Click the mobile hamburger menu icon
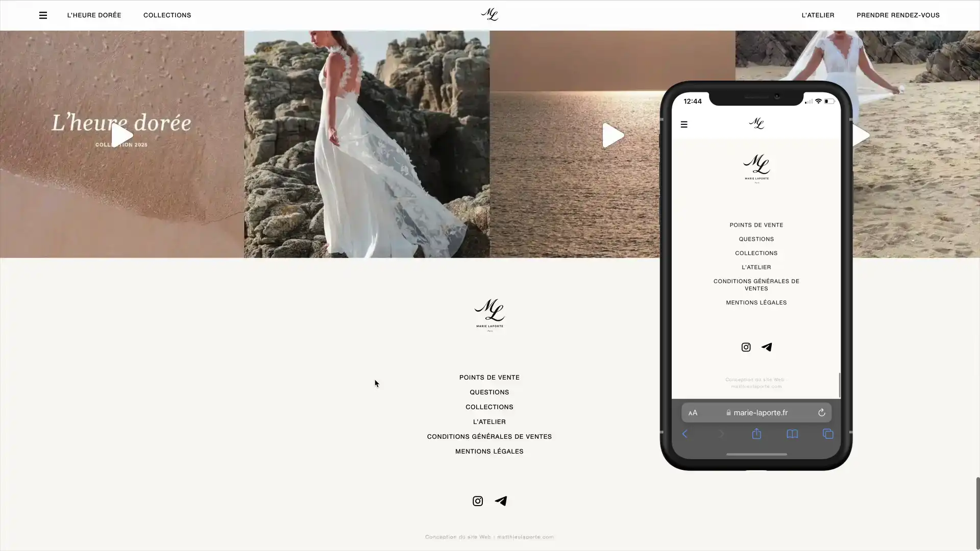 point(684,124)
